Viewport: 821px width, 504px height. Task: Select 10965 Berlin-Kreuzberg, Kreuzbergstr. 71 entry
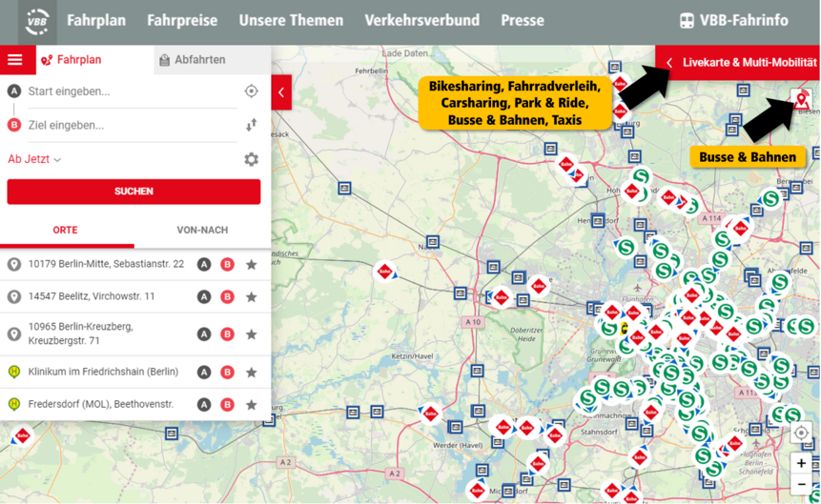(81, 333)
